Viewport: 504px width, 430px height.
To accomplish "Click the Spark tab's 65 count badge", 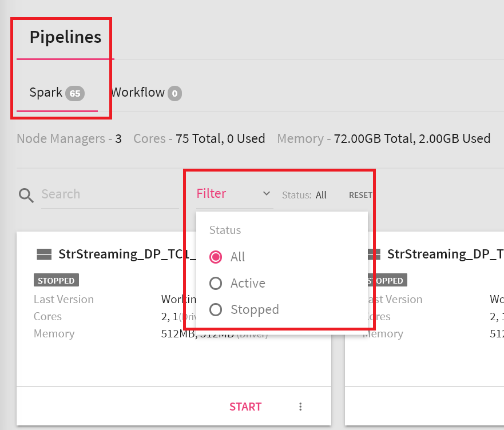I will click(x=74, y=93).
